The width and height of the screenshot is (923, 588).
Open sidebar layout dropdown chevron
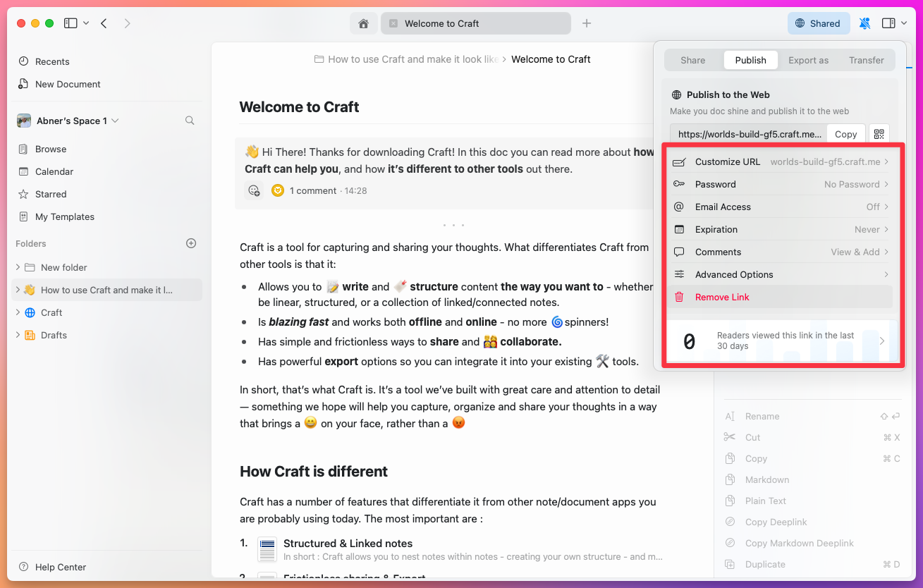(86, 23)
